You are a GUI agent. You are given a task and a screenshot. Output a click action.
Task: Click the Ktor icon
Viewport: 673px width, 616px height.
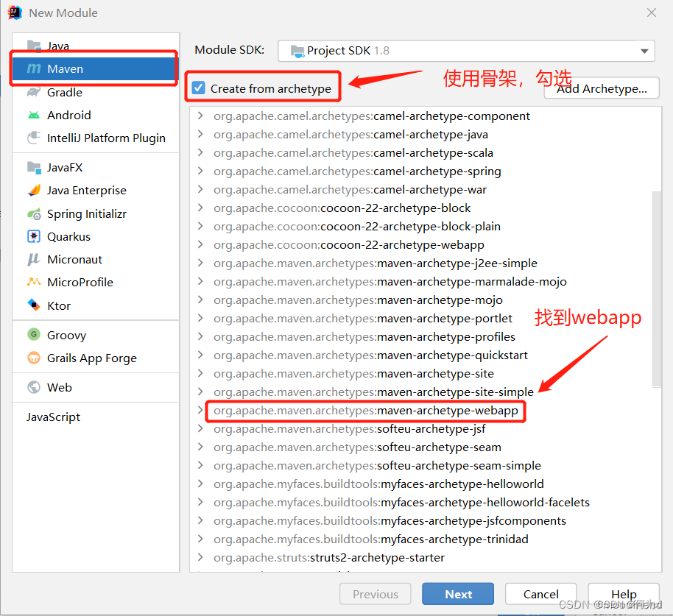point(34,305)
